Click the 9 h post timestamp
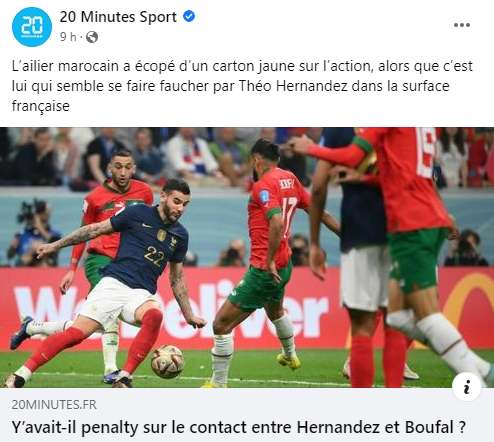The height and width of the screenshot is (442, 494). 68,37
